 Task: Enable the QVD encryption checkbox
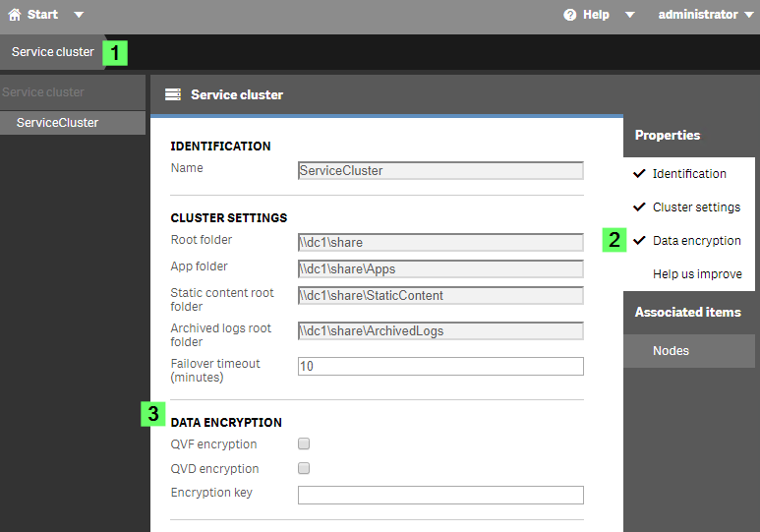[304, 469]
